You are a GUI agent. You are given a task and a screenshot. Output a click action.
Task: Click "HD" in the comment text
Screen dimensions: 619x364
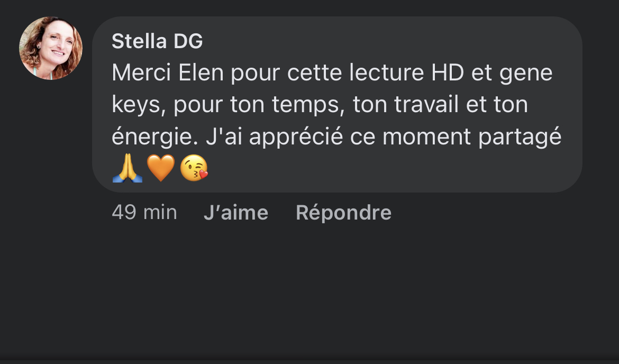tap(447, 74)
